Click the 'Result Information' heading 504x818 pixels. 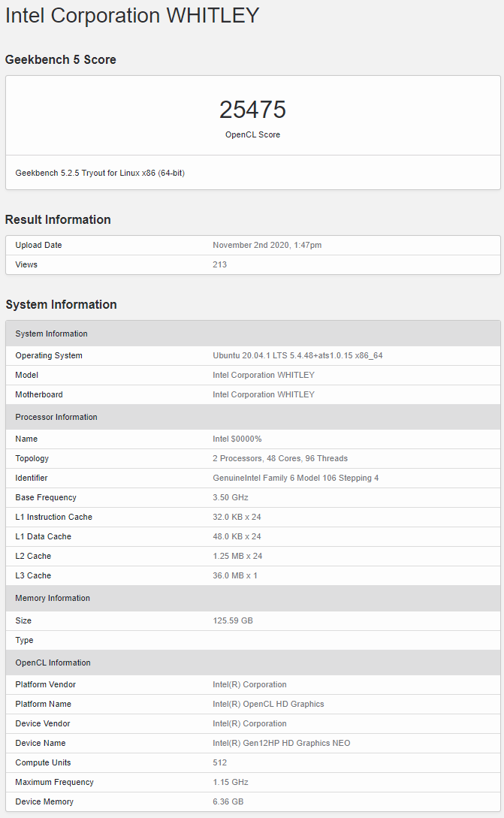(58, 219)
